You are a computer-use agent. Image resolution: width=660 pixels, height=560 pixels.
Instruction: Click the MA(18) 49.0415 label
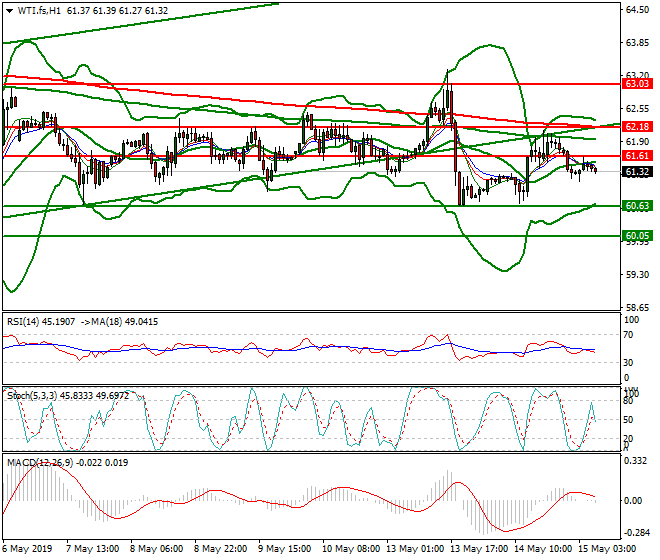(x=123, y=322)
